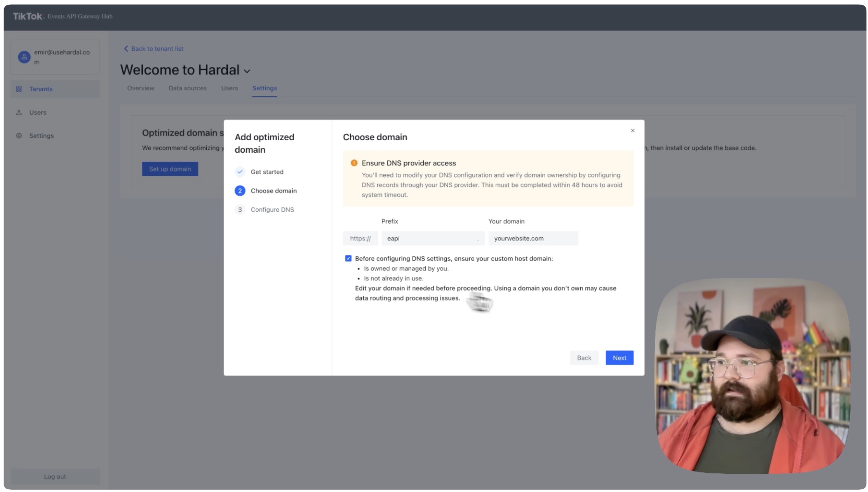868x492 pixels.
Task: Click the Back button in dialog
Action: coord(584,358)
